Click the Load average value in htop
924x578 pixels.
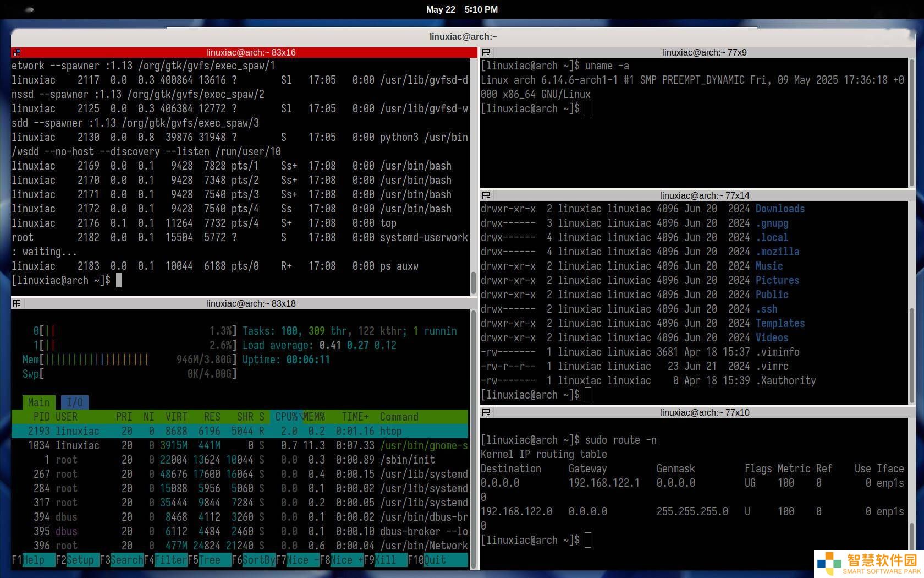(358, 345)
